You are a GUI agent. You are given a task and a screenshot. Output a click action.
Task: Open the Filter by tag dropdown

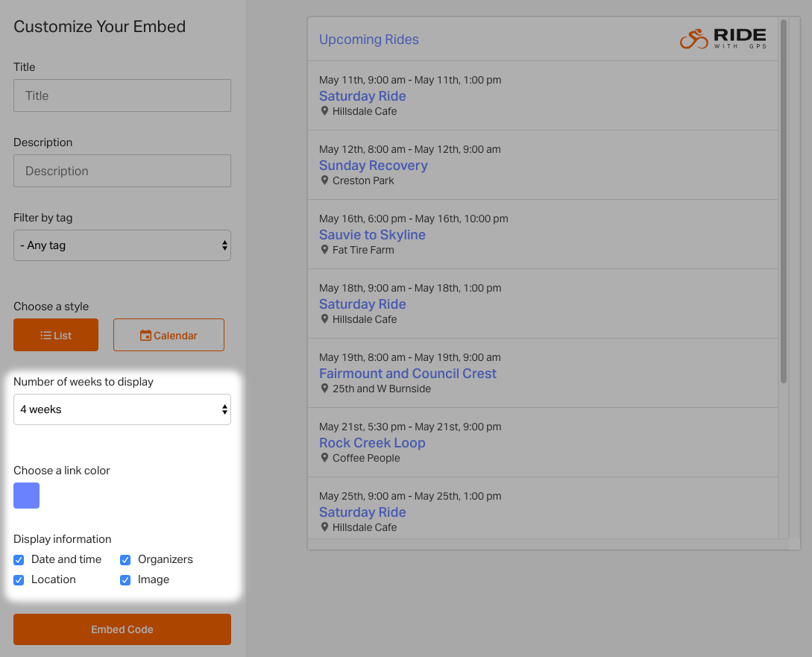[x=122, y=245]
